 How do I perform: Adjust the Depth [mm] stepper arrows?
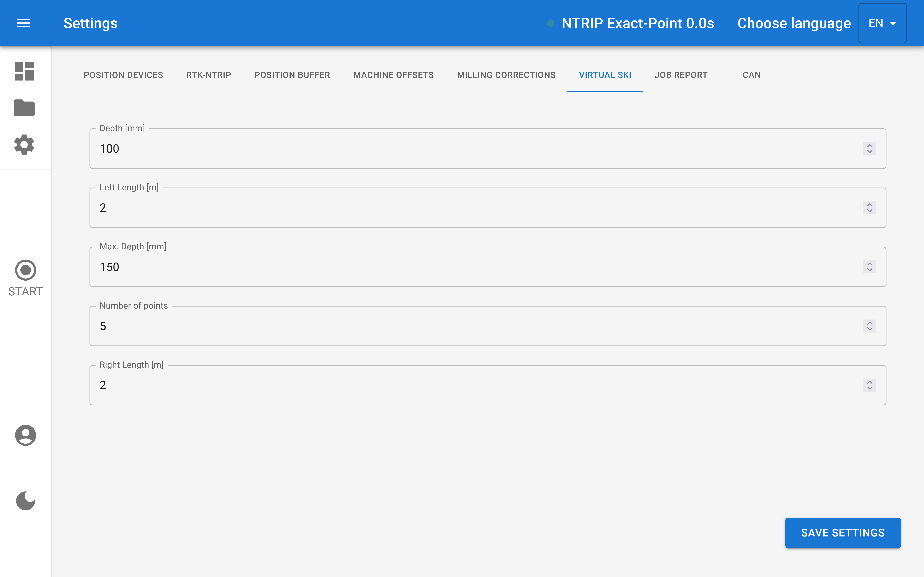(x=869, y=148)
